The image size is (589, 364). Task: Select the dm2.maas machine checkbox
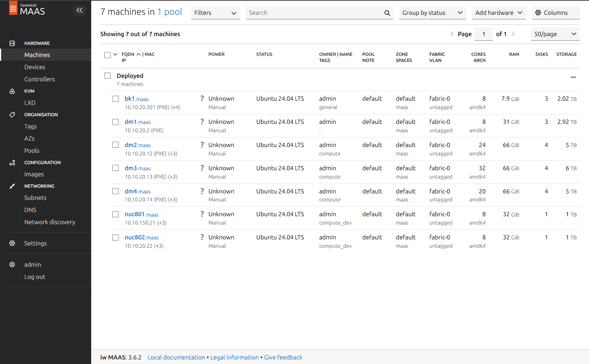coord(116,145)
